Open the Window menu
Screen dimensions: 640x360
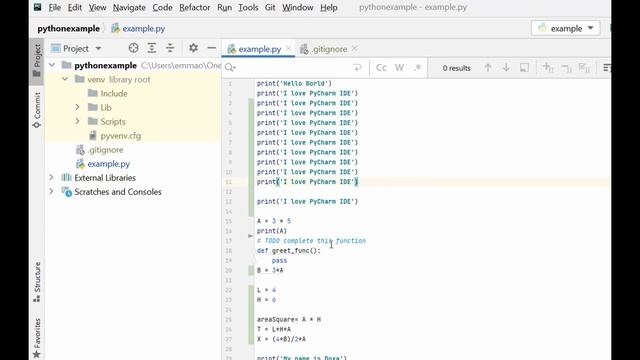[298, 7]
